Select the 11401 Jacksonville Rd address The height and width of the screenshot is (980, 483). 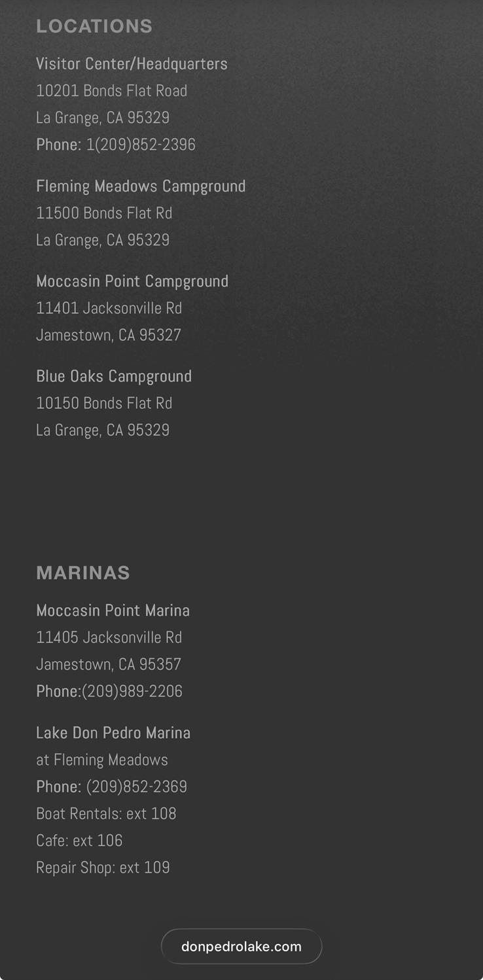(109, 308)
